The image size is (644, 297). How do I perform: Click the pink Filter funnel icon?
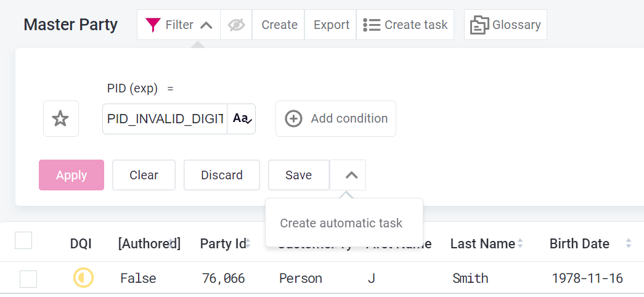click(x=153, y=25)
